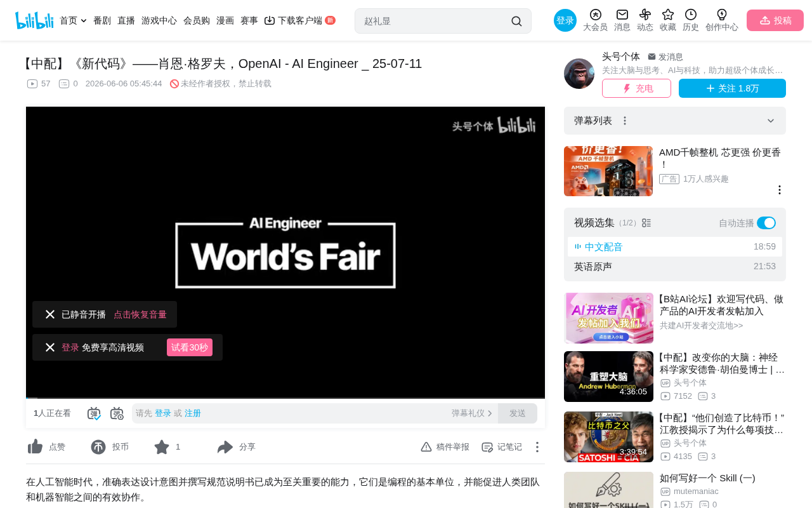The height and width of the screenshot is (508, 812).
Task: Expand the 弹幕列表 panel chevron
Action: 771,121
